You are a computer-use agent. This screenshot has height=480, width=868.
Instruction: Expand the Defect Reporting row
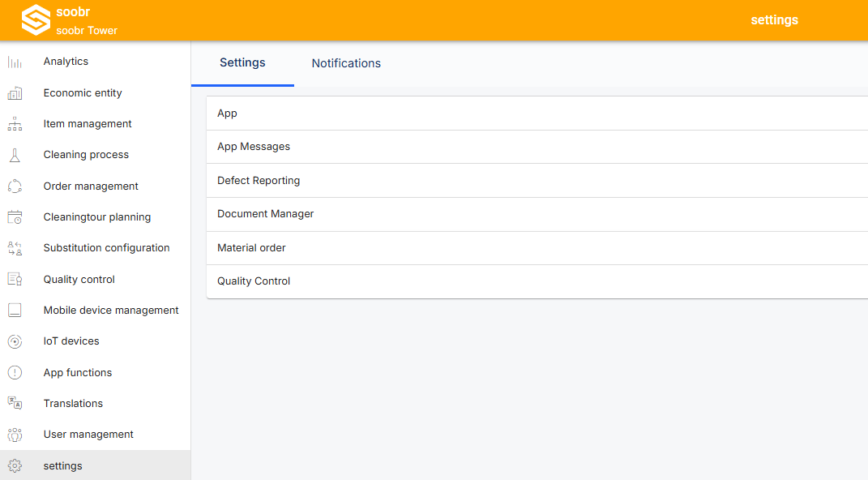click(537, 181)
